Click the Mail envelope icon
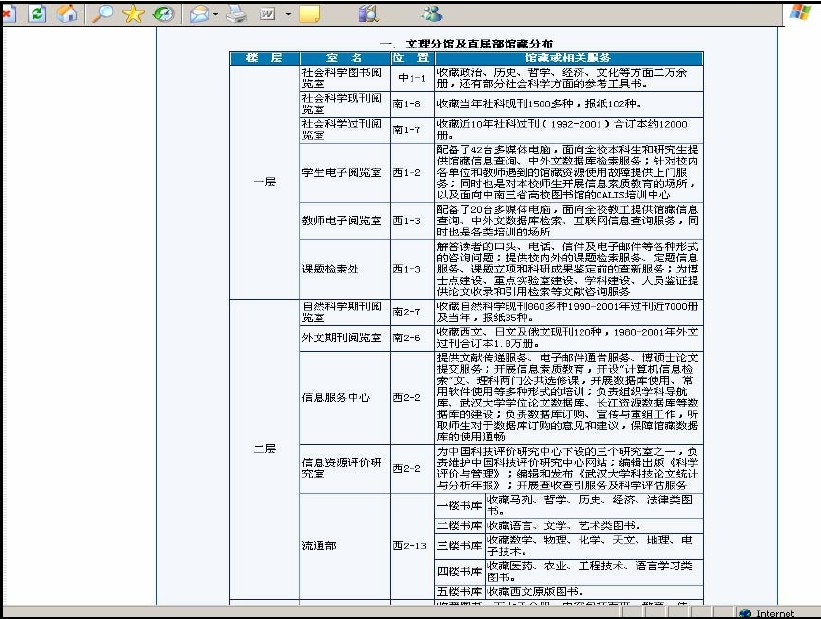Screen dimensions: 821x619 point(198,14)
